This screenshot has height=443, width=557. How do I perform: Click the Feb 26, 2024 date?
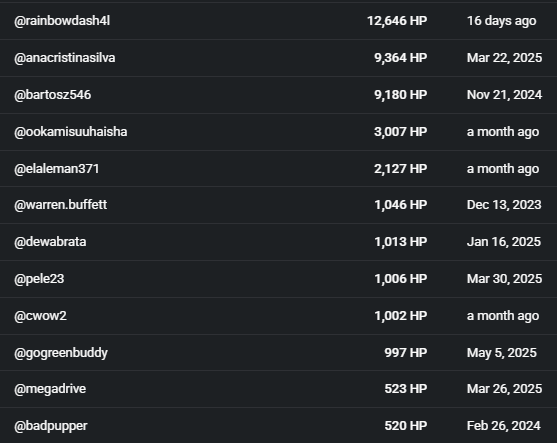click(504, 426)
